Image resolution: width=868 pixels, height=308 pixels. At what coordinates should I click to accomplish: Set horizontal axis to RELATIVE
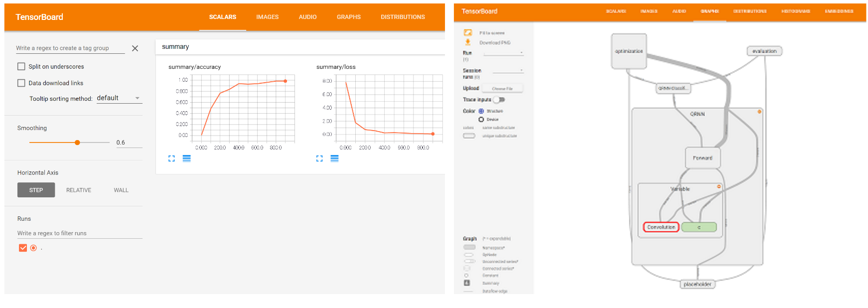coord(79,190)
